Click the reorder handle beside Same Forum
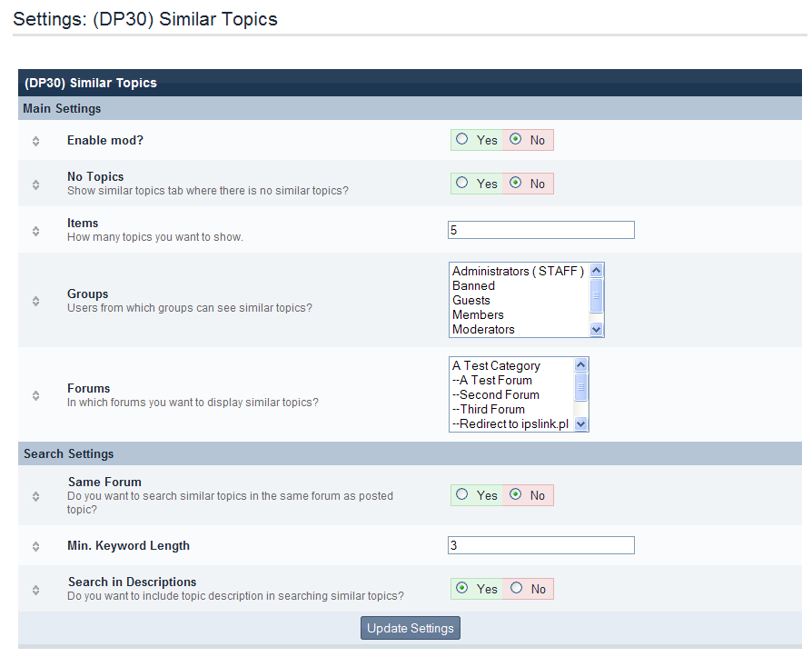 (35, 496)
